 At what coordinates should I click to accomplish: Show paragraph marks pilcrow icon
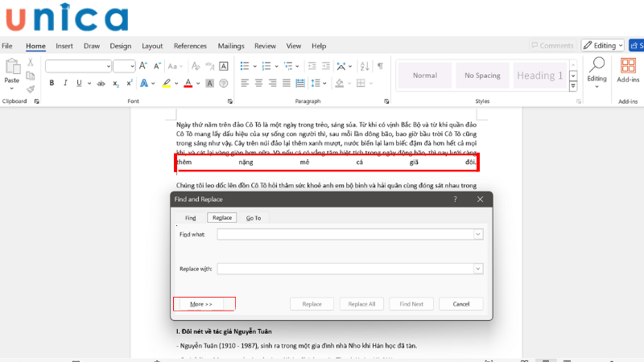coord(380,66)
